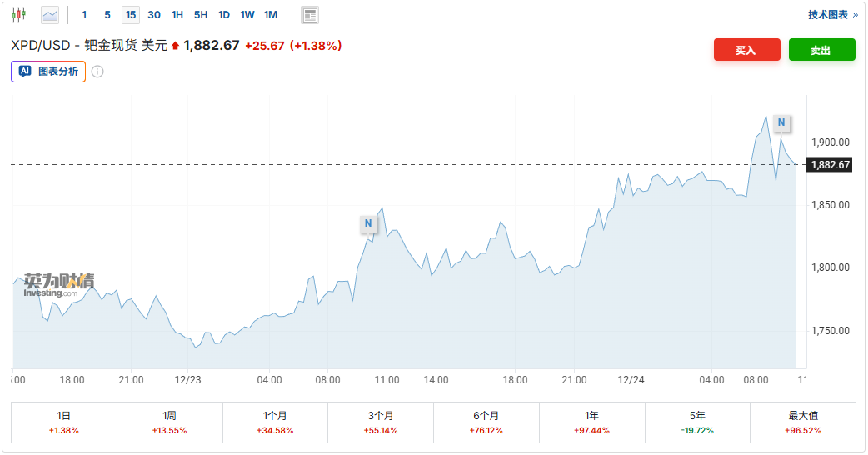868x455 pixels.
Task: Choose the 1W interval
Action: (247, 15)
